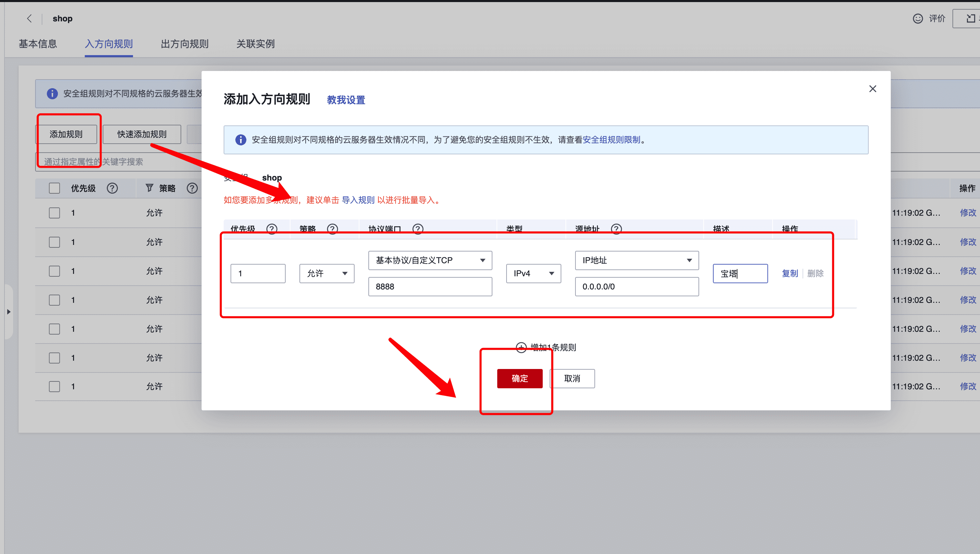Open the 基本协议/自定义TCP protocol dropdown
The height and width of the screenshot is (554, 980).
point(430,260)
